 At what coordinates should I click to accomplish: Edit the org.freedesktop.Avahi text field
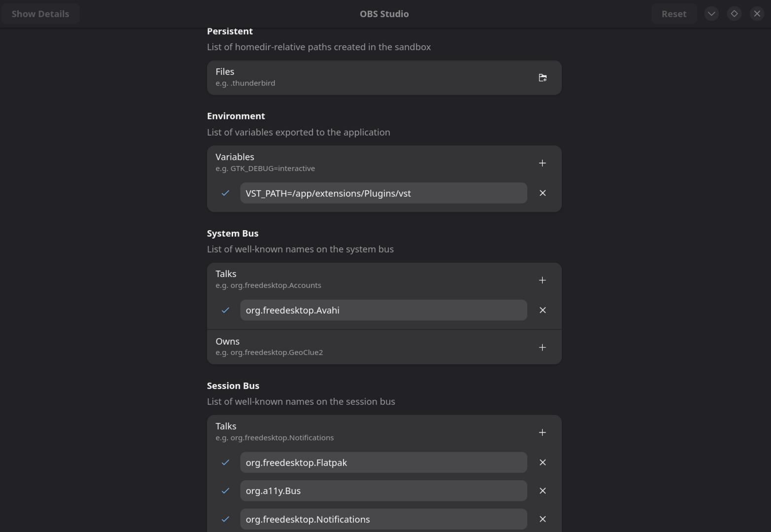[x=384, y=310]
